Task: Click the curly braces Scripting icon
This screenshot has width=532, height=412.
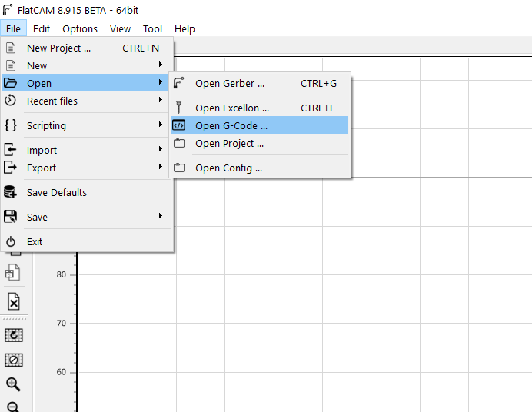Action: (x=11, y=125)
